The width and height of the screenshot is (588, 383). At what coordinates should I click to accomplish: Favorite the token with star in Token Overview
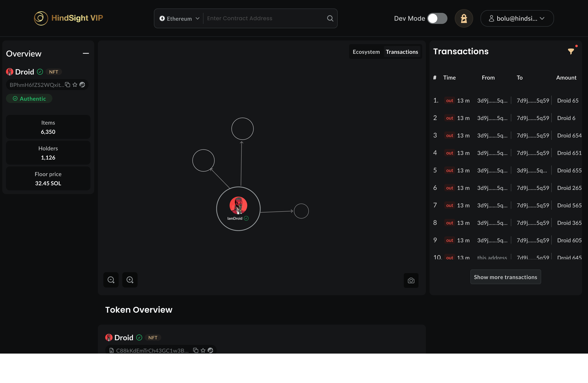203,350
